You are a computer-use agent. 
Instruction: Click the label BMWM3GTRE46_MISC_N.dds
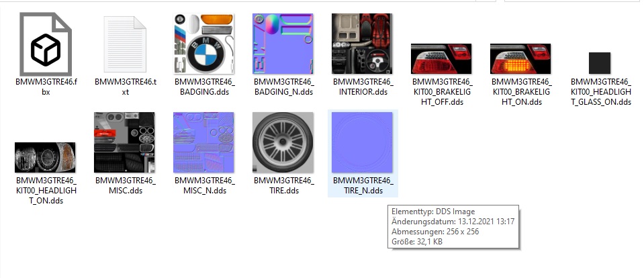(x=204, y=185)
